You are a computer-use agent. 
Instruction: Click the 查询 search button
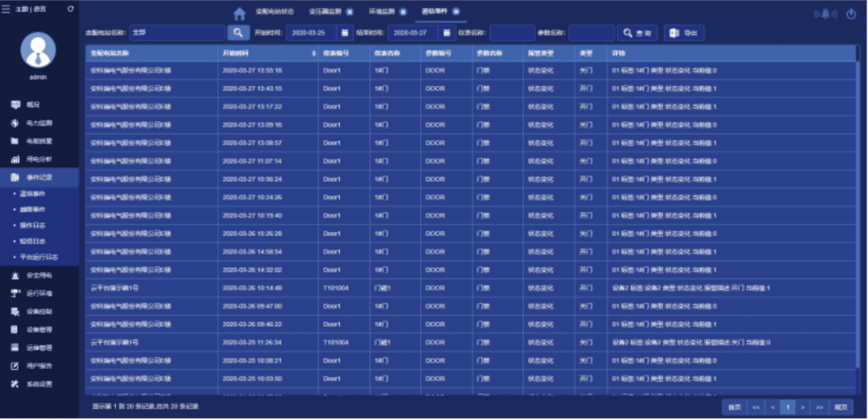tap(637, 33)
